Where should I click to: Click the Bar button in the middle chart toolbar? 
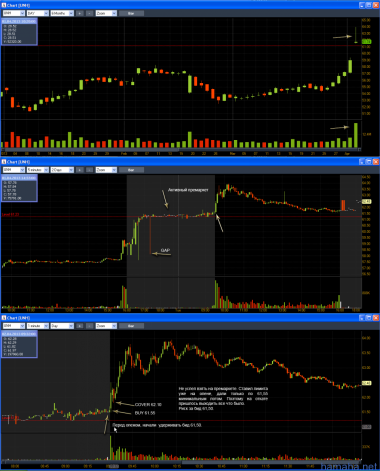coord(131,170)
